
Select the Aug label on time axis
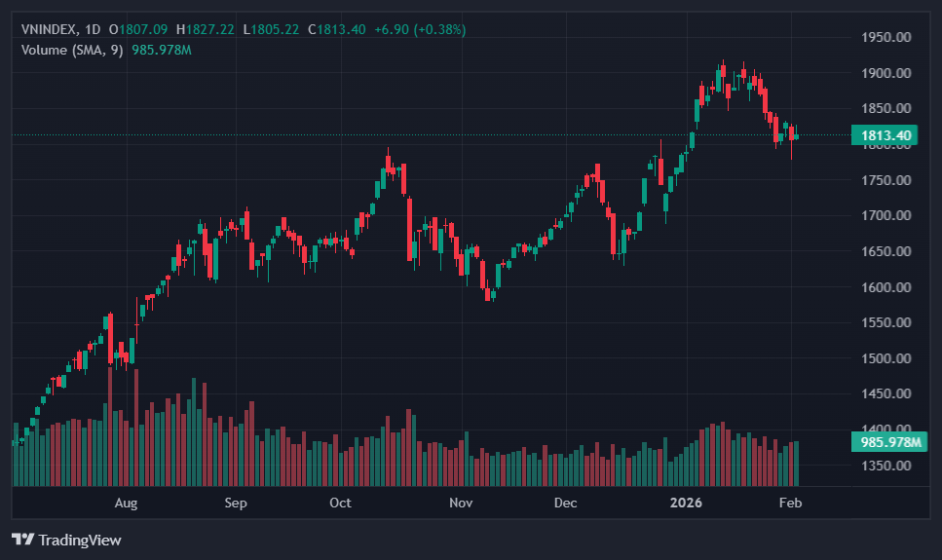[x=126, y=504]
